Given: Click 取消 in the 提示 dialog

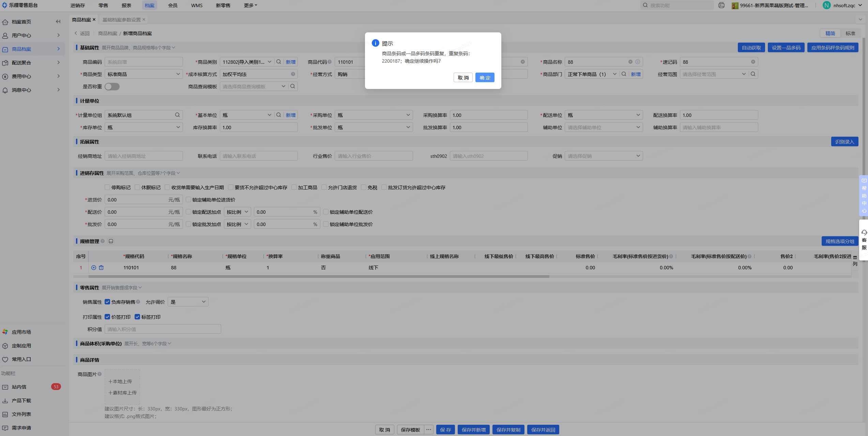Looking at the screenshot, I should (x=463, y=78).
